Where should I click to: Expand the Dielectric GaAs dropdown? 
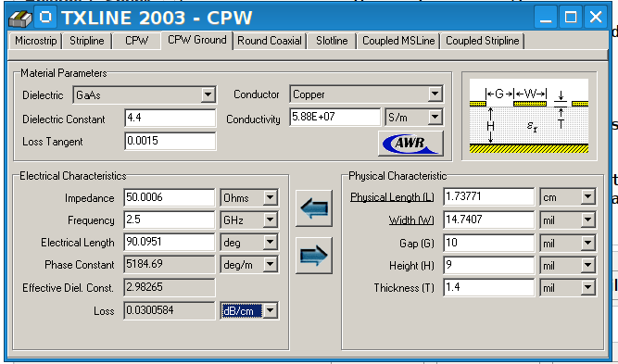coord(208,95)
